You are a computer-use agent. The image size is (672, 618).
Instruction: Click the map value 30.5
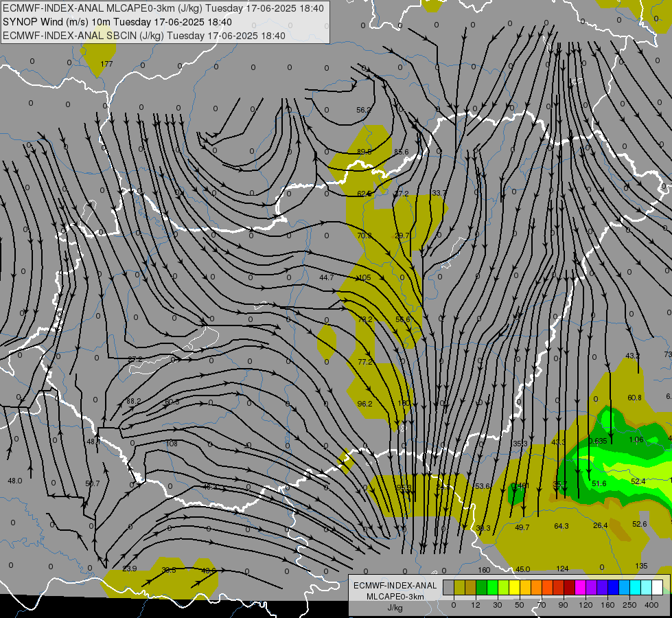[168, 570]
